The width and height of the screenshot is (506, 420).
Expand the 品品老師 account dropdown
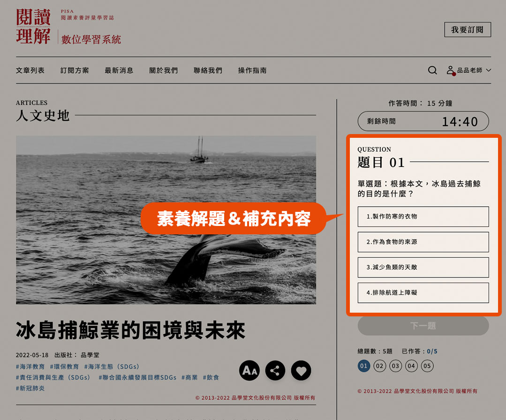(x=488, y=70)
